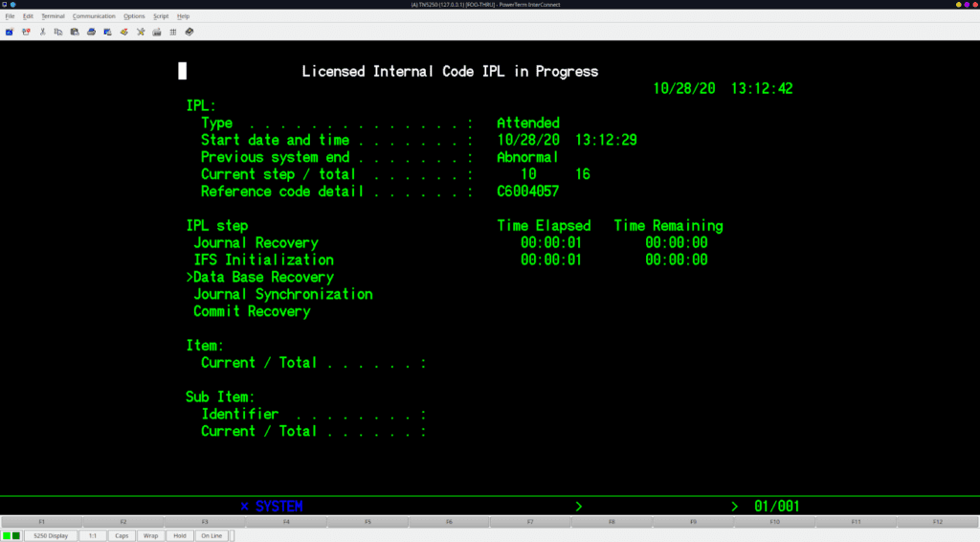The width and height of the screenshot is (980, 542).
Task: Toggle the Caps status indicator
Action: 122,535
